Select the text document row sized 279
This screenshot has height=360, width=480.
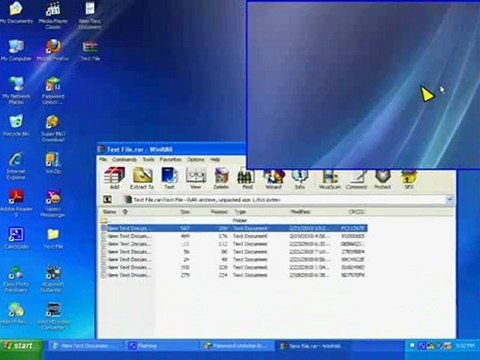point(233,275)
